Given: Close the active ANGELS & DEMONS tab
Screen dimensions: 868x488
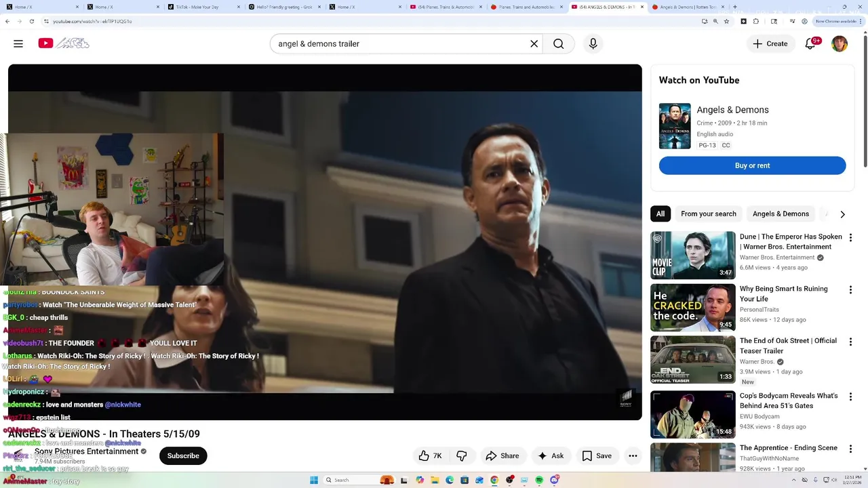Looking at the screenshot, I should click(x=642, y=7).
